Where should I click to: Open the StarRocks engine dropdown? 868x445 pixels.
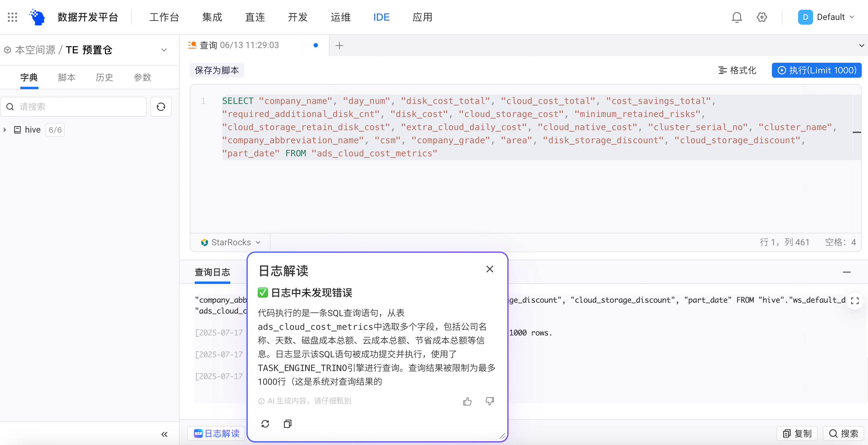231,242
